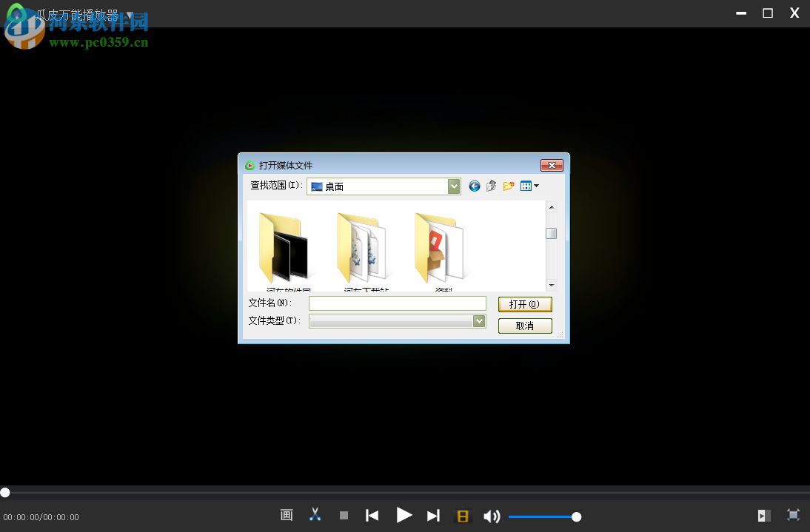Stop playback with the square stop button
This screenshot has width=810, height=532.
344,516
